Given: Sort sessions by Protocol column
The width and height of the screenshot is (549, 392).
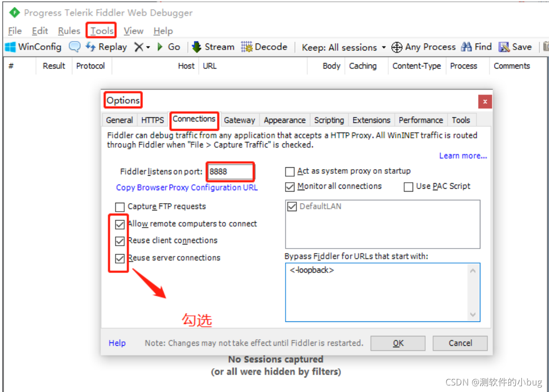Looking at the screenshot, I should click(x=91, y=66).
